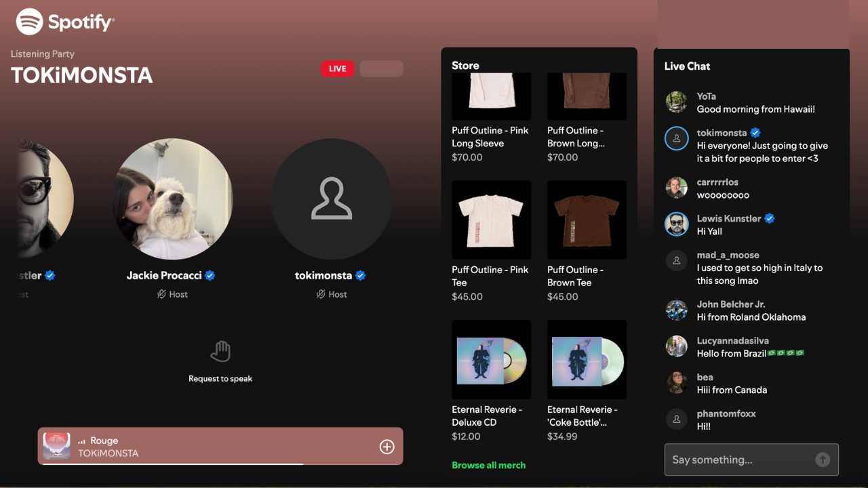Click the grey button beside LIVE
The width and height of the screenshot is (868, 488).
381,68
